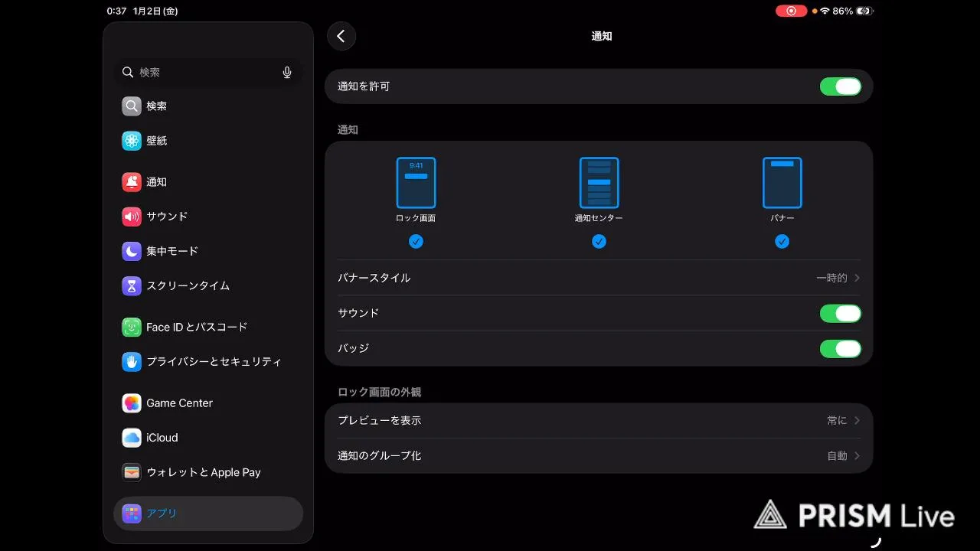Toggle the バッジ switch
This screenshot has height=551, width=980.
tap(841, 348)
